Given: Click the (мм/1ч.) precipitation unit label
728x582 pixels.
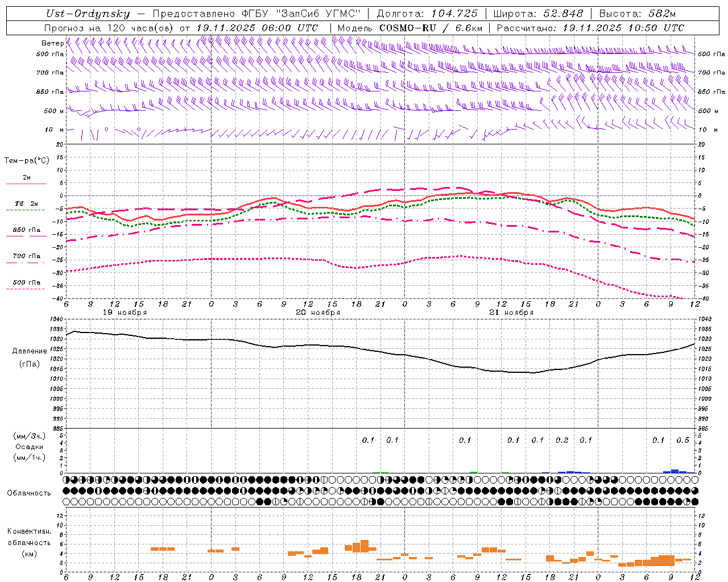Looking at the screenshot, I should (x=30, y=458).
